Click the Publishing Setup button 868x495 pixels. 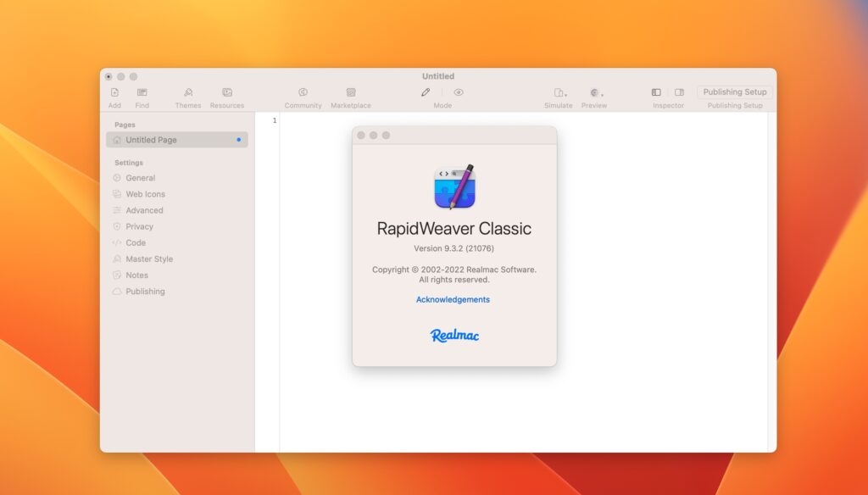click(734, 92)
